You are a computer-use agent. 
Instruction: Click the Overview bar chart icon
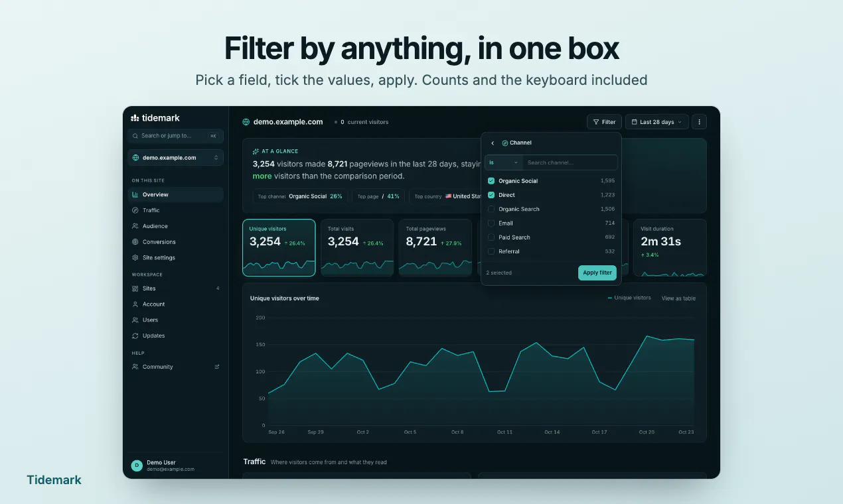tap(135, 194)
